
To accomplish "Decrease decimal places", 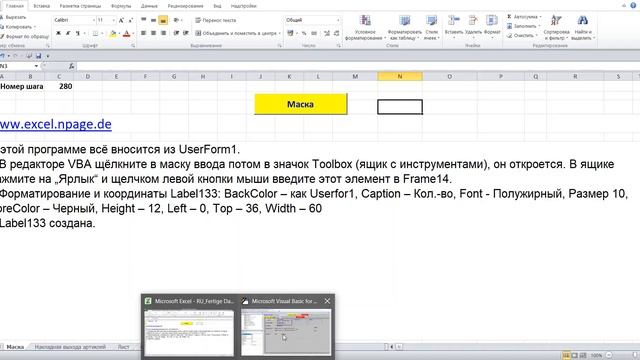I will 336,33.
